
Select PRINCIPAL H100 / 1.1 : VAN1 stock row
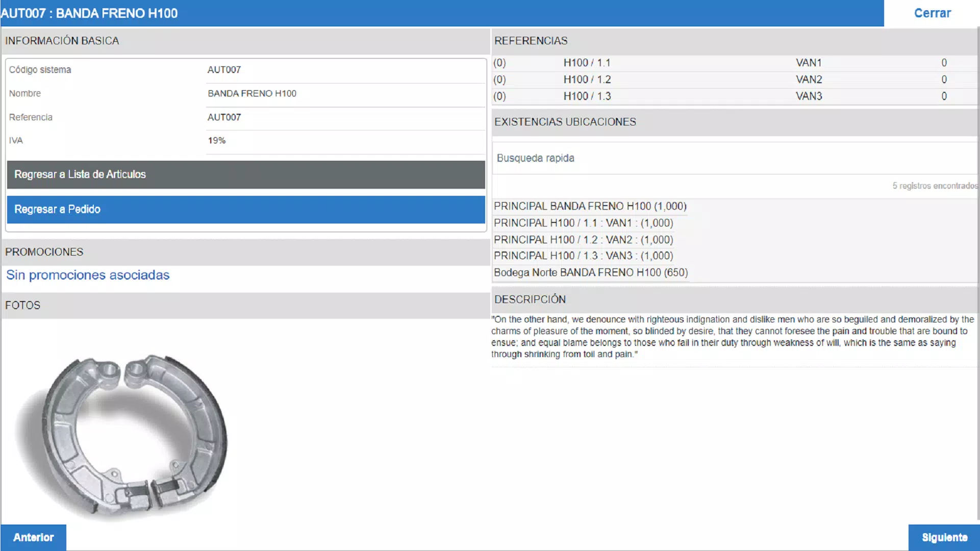[584, 223]
